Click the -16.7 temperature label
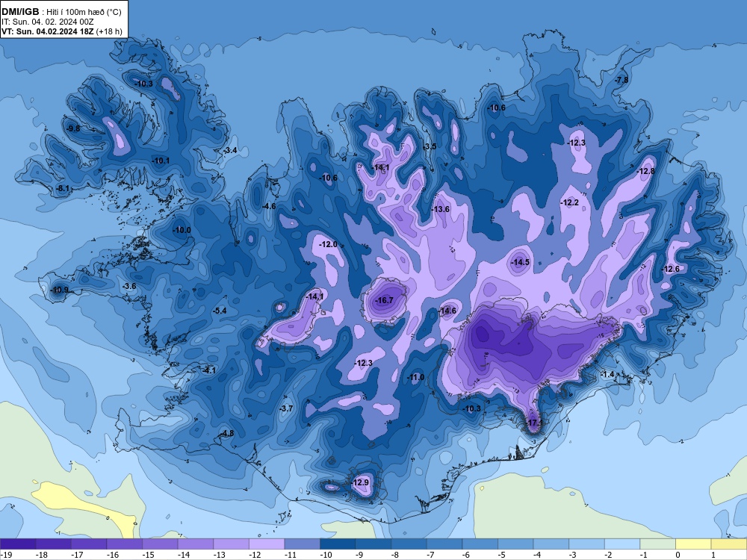 (384, 300)
